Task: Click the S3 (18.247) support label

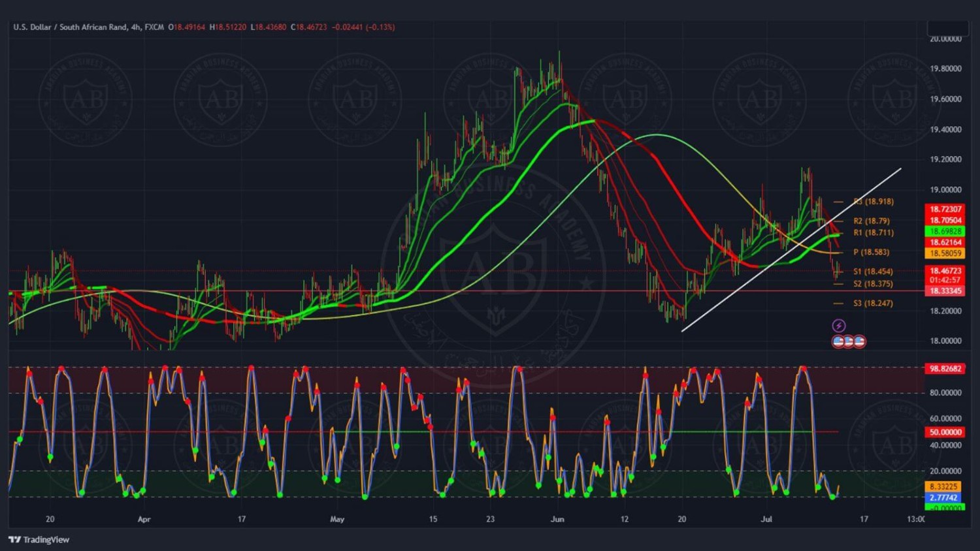Action: [873, 304]
